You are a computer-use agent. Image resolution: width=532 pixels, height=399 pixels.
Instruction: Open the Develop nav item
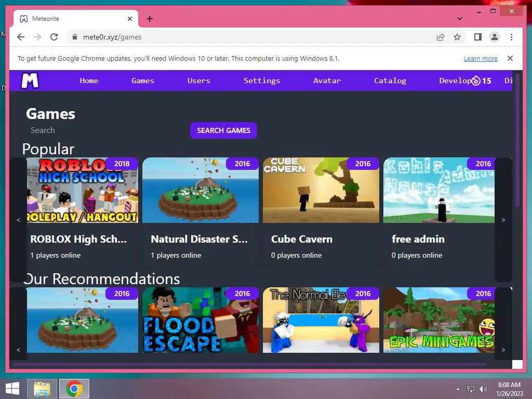pos(455,81)
